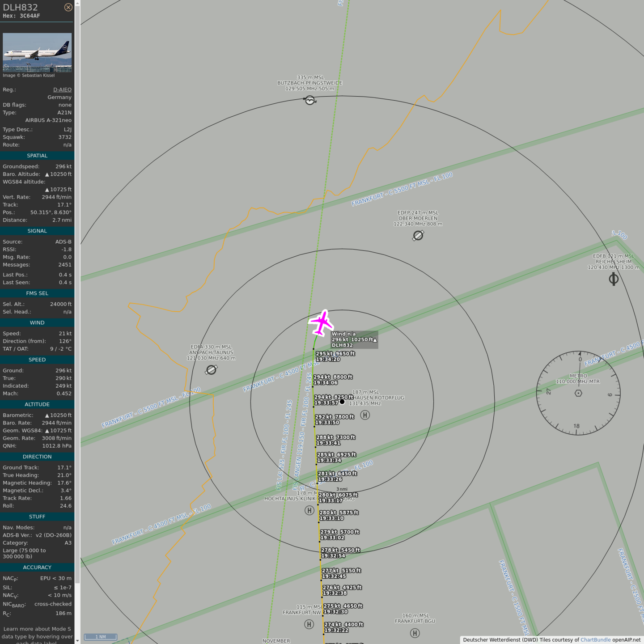The image size is (644, 644).
Task: Select the Butzbach-Pfingstweide glider airfield symbol
Action: (310, 100)
